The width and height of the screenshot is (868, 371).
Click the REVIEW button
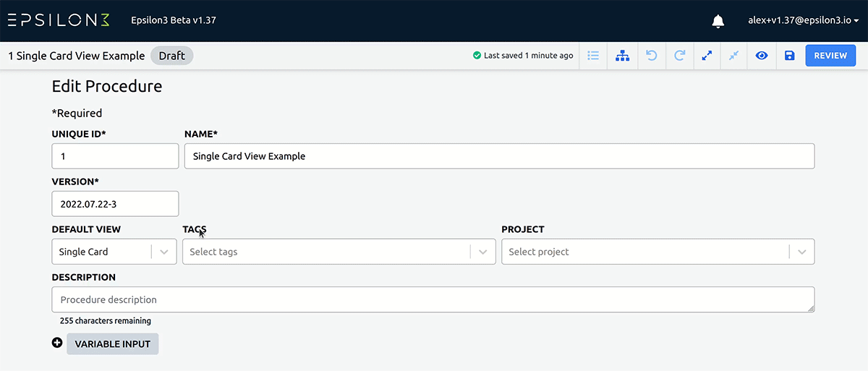pos(830,56)
